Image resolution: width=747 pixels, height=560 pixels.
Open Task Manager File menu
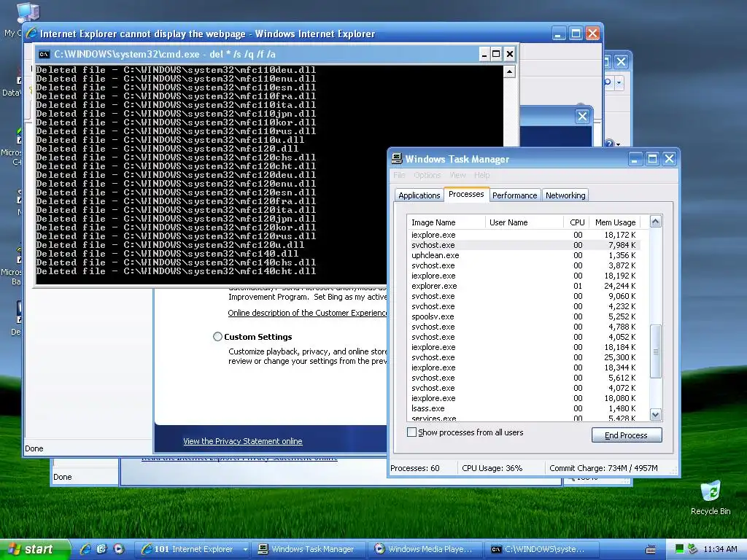coord(399,175)
